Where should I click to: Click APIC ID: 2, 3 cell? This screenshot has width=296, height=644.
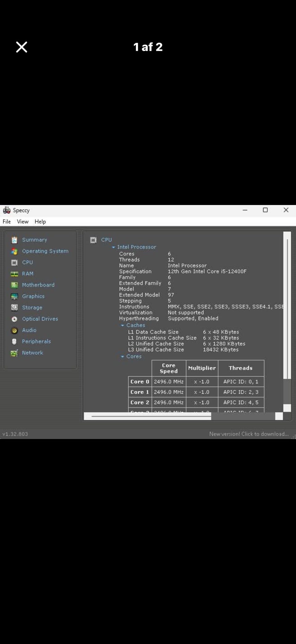pyautogui.click(x=241, y=392)
